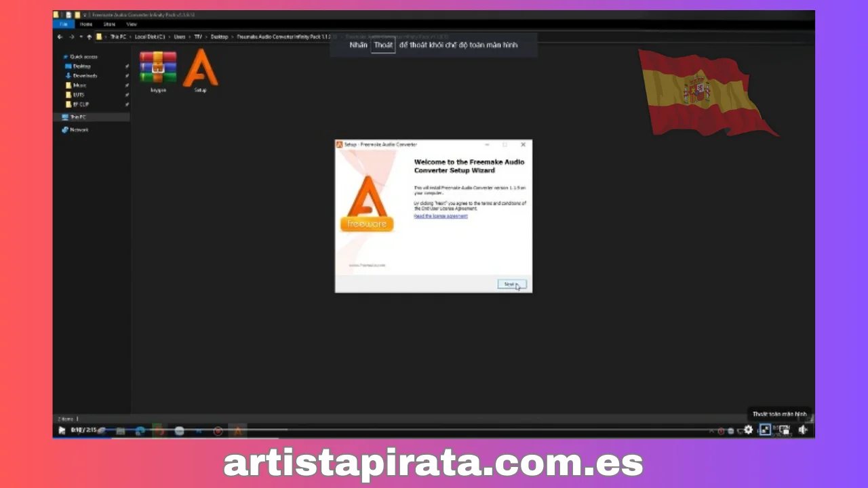Toggle the video player volume speaker
Image resolution: width=868 pixels, height=488 pixels.
click(803, 430)
